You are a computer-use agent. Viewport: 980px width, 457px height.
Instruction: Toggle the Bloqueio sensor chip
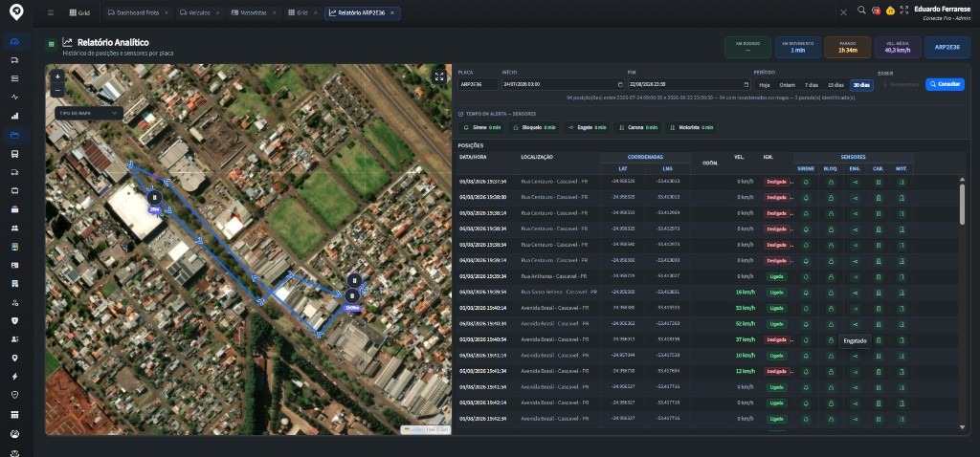[534, 127]
